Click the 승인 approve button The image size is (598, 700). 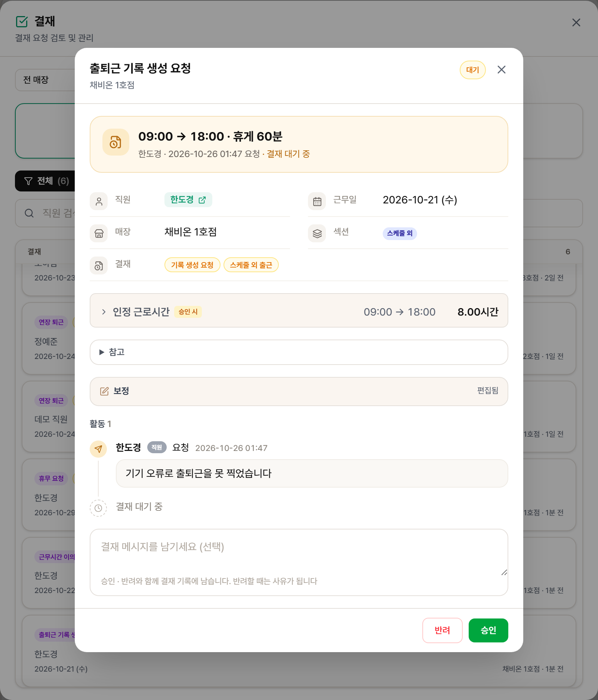click(x=488, y=630)
